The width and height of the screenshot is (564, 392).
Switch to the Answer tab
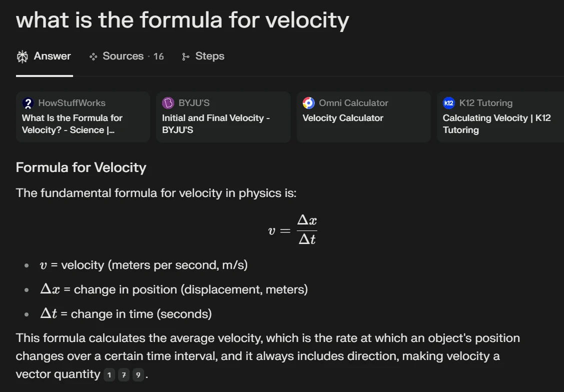click(x=52, y=56)
